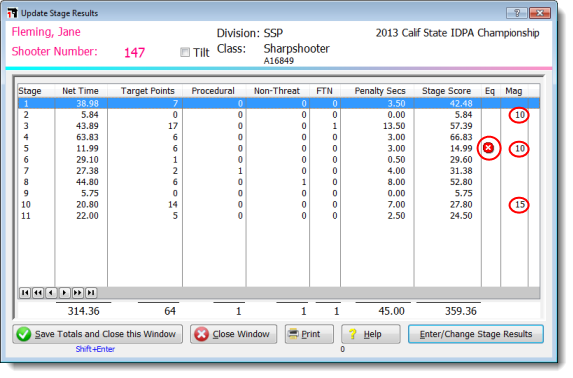Click the Mag column header
The height and width of the screenshot is (378, 573).
[514, 91]
